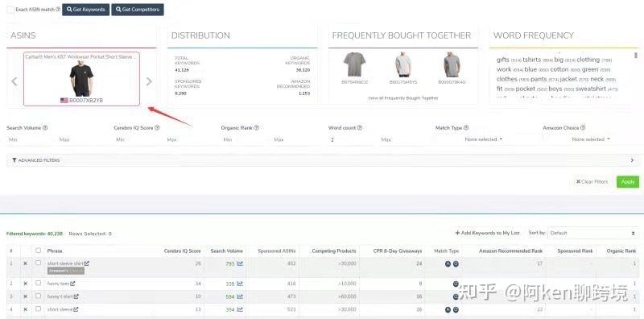Image resolution: width=644 pixels, height=319 pixels.
Task: Remove the funny t shirt row with X
Action: coord(25,296)
